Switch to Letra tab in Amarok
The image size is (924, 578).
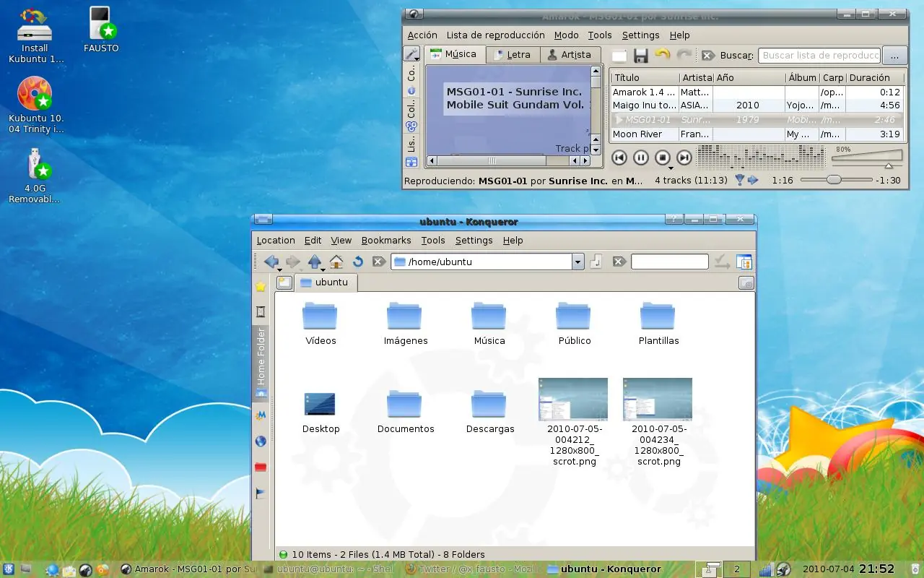click(512, 54)
